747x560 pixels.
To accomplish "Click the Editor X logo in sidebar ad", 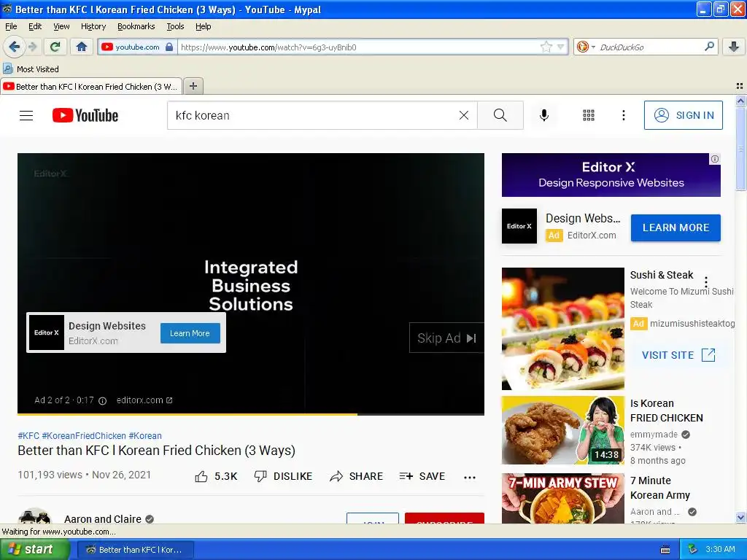I will point(519,226).
